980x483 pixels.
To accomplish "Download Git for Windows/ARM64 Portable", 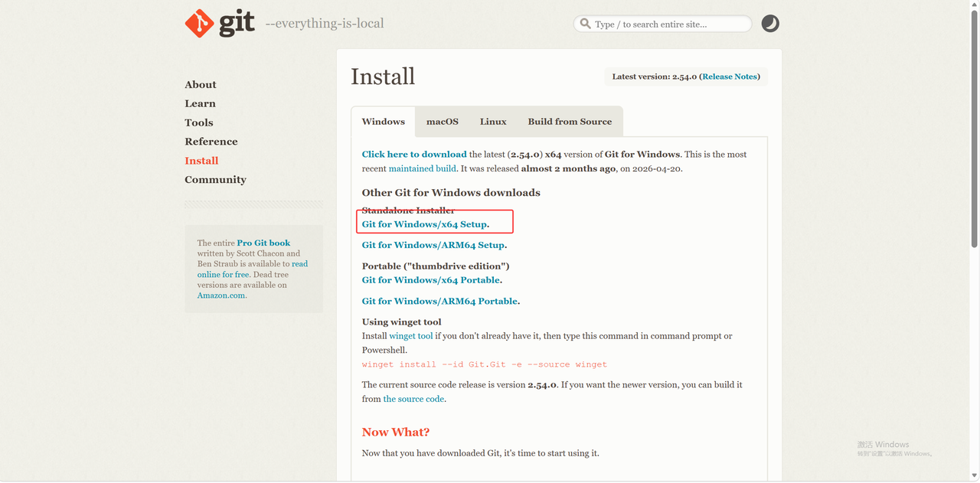I will click(439, 302).
